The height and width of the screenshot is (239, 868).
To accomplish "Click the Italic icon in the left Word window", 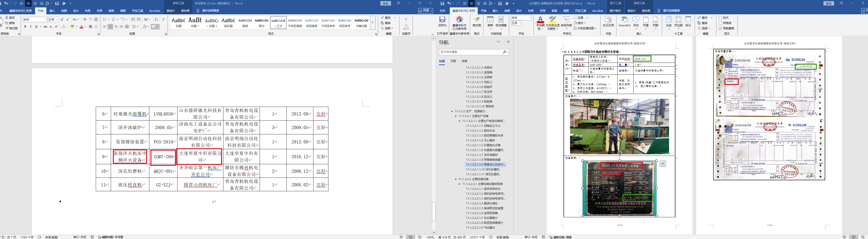I will (x=31, y=27).
